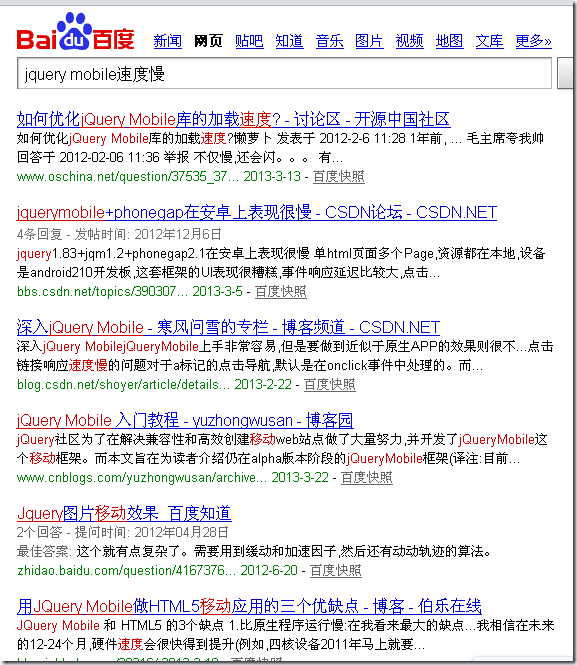
Task: Open result jQuery Mobile 入门教程 - yuzhongwusan
Action: coord(185,420)
